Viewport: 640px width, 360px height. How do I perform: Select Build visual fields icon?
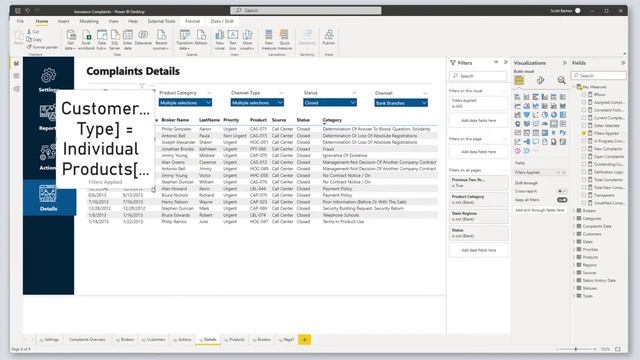[519, 80]
